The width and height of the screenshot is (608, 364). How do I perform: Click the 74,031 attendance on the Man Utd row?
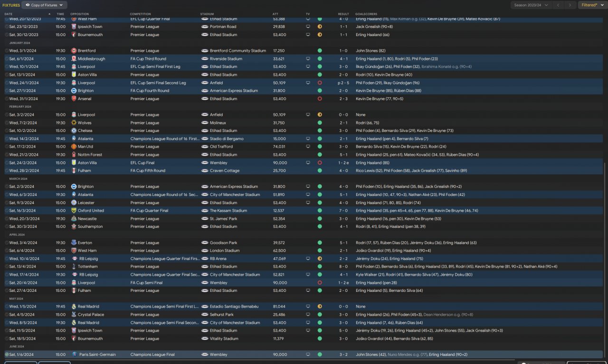coord(279,147)
